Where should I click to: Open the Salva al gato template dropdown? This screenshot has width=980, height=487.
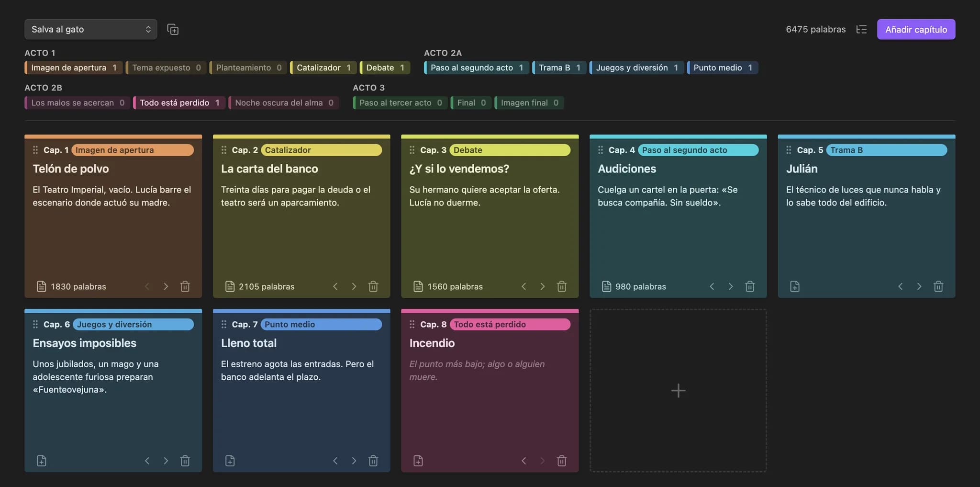click(90, 29)
